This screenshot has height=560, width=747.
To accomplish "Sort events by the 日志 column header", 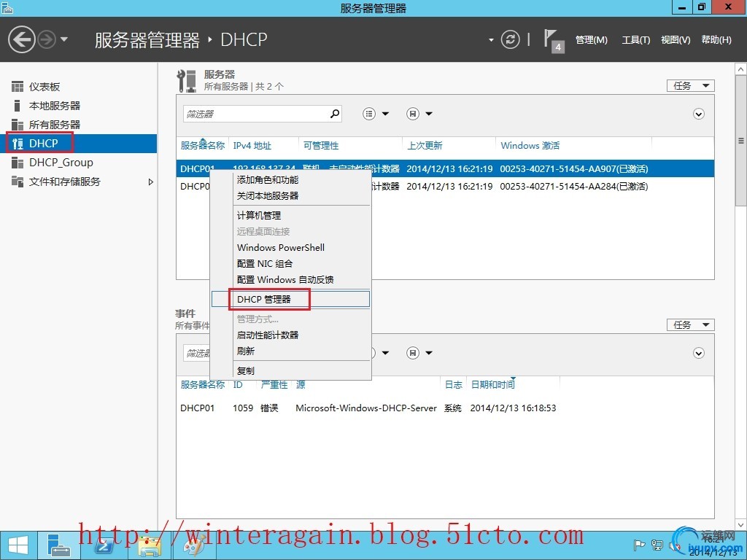I will (x=454, y=385).
